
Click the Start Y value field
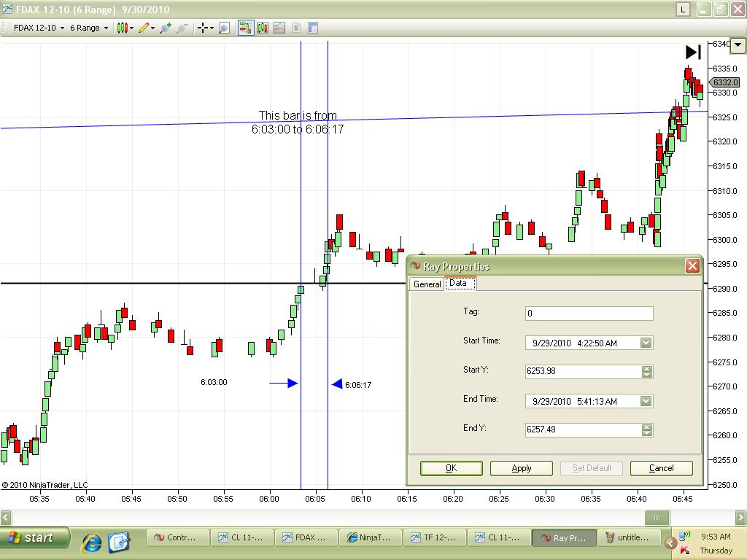tap(583, 371)
